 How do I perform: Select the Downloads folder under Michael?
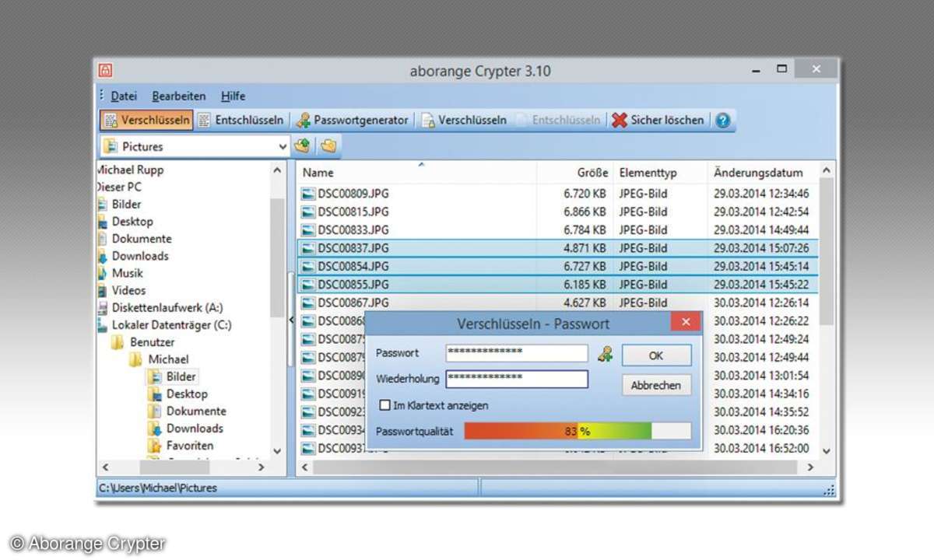195,428
